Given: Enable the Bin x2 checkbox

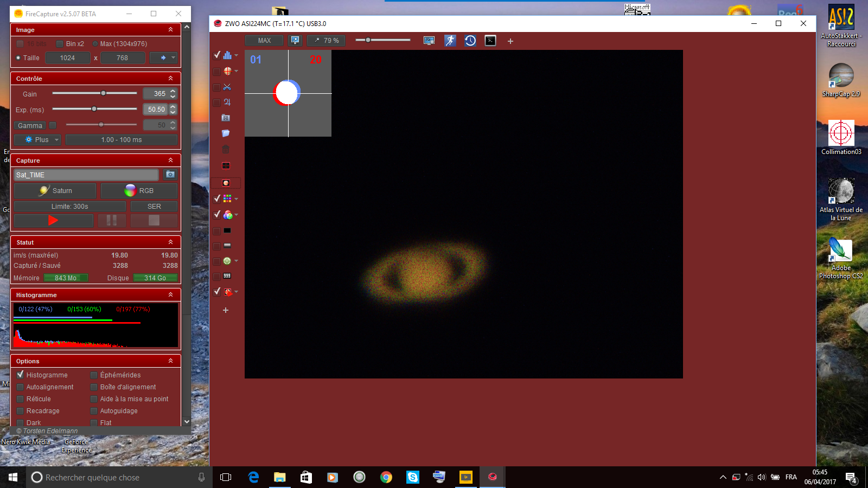Looking at the screenshot, I should tap(60, 44).
